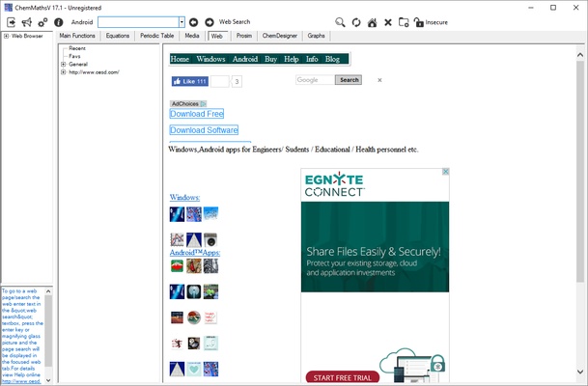Click the web page scroll down arrow
588x386 pixels.
click(580, 372)
